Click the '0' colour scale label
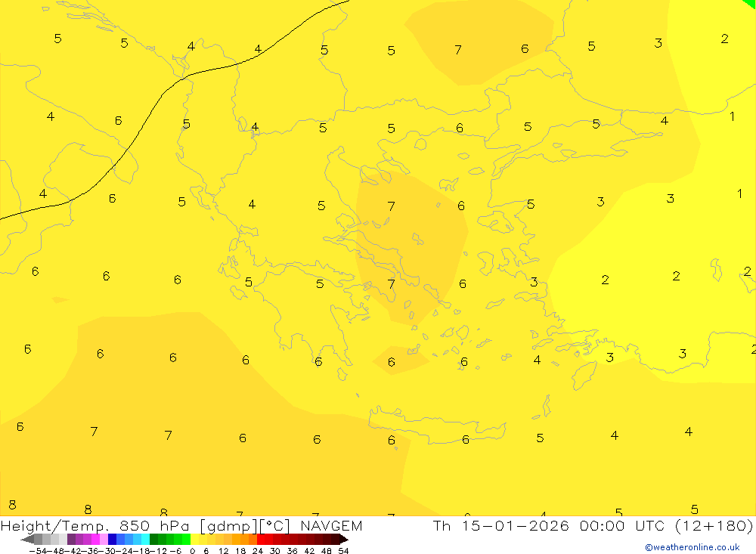Image resolution: width=756 pixels, height=554 pixels. click(192, 551)
